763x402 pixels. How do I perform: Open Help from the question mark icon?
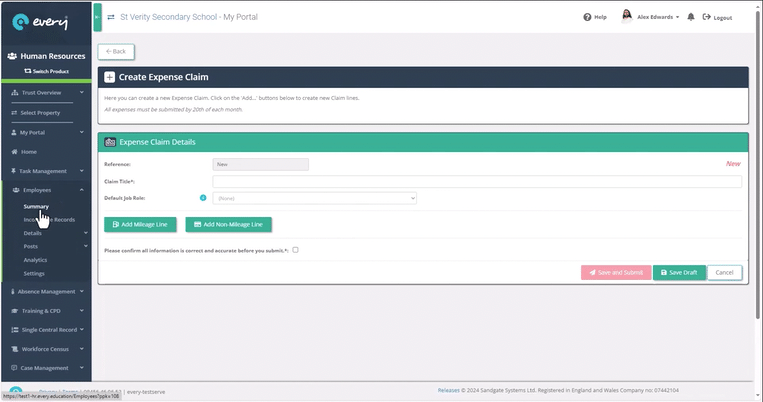pyautogui.click(x=587, y=17)
